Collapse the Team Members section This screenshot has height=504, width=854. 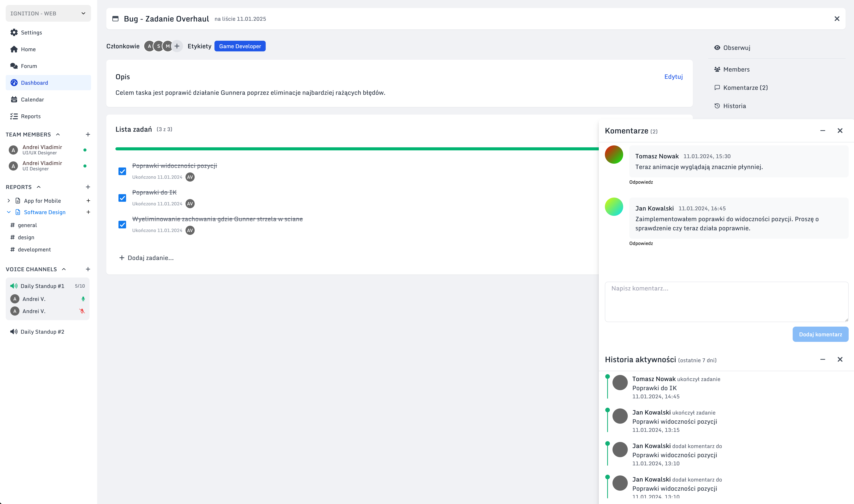tap(58, 135)
